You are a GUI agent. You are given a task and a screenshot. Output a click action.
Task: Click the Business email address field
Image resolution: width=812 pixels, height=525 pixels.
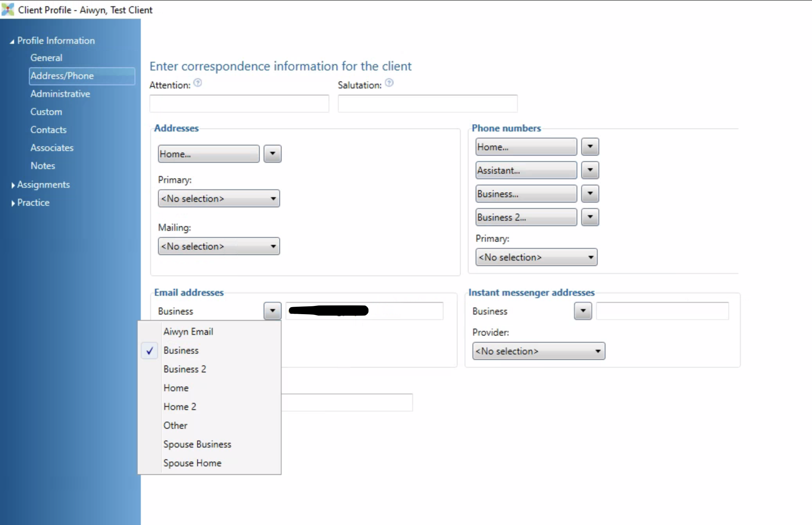pos(365,311)
